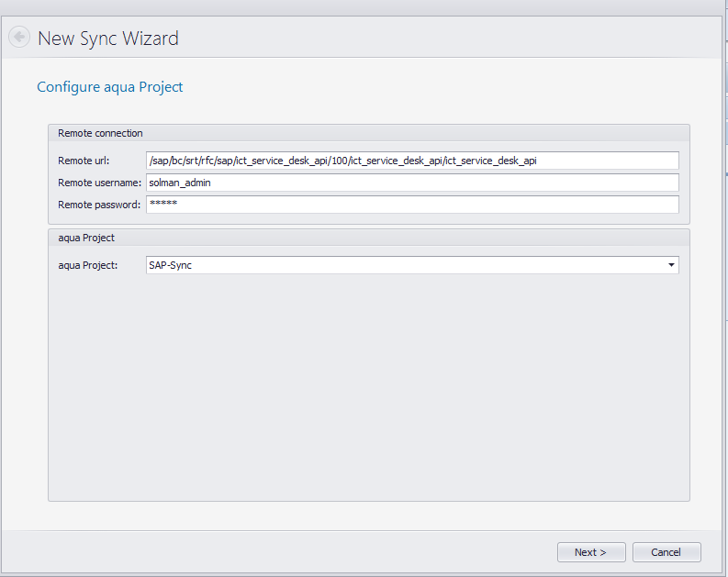Select the Remote connection group header
Image resolution: width=728 pixels, height=577 pixels.
(100, 133)
